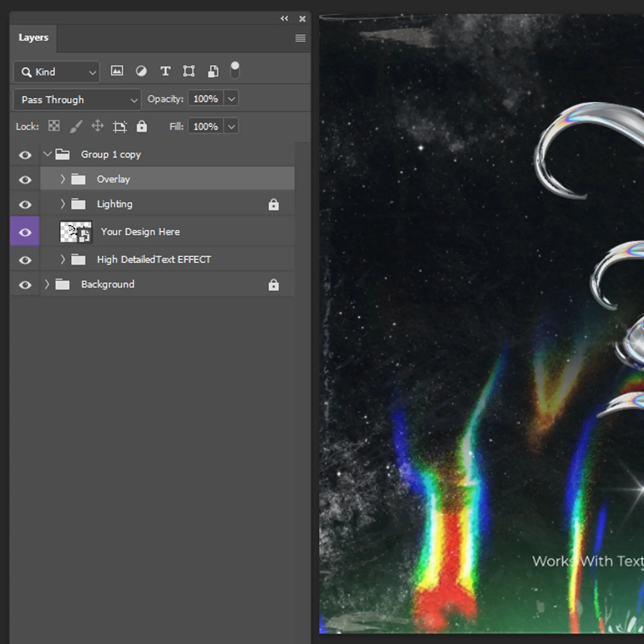Screen dimensions: 644x644
Task: Expand the Lighting group
Action: 63,204
